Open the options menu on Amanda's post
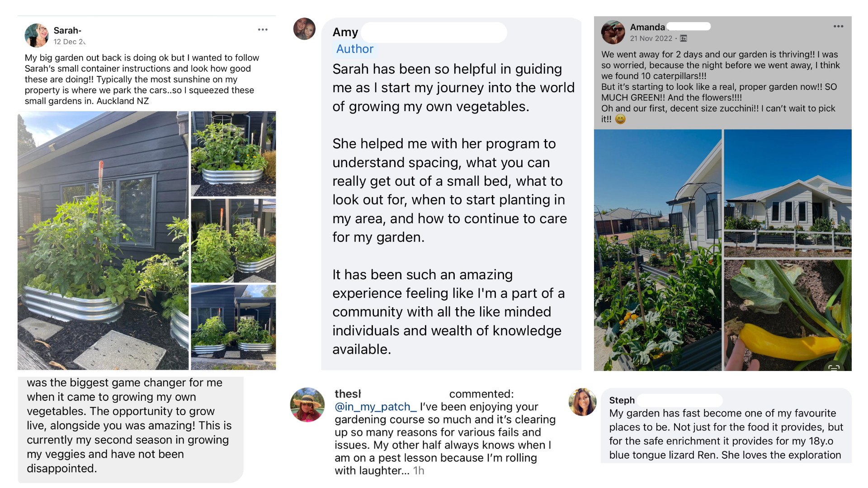Screen dimensions: 868x488 click(x=838, y=27)
